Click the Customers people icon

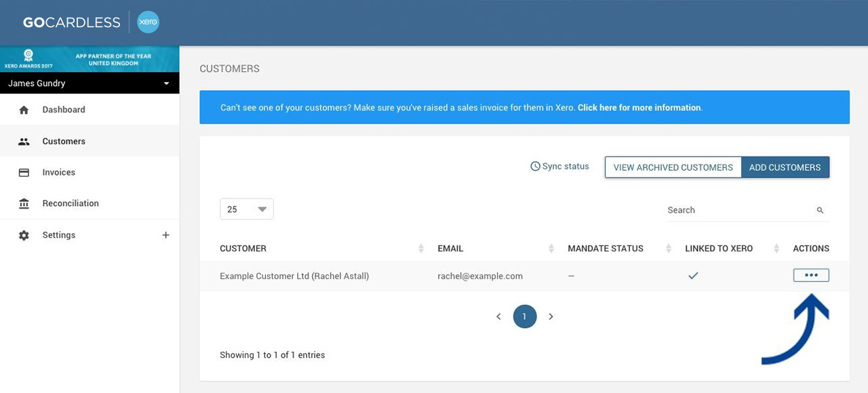click(x=24, y=142)
